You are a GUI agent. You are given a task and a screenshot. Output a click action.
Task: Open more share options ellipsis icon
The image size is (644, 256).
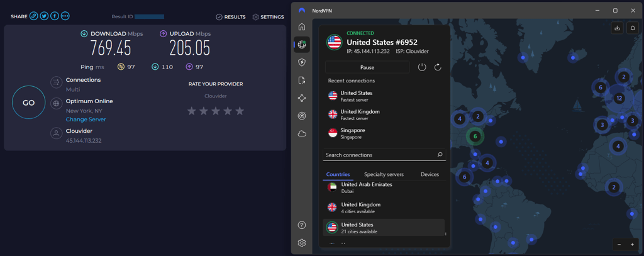click(65, 16)
